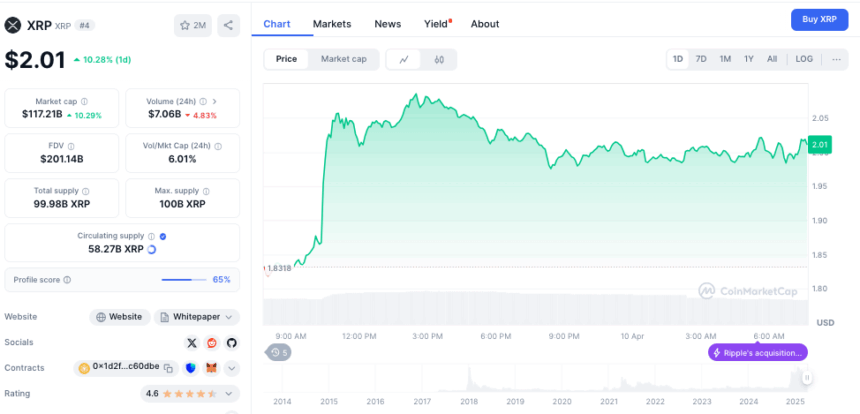This screenshot has height=414, width=860.
Task: Click the 2.01 current price label on chart
Action: pyautogui.click(x=820, y=144)
